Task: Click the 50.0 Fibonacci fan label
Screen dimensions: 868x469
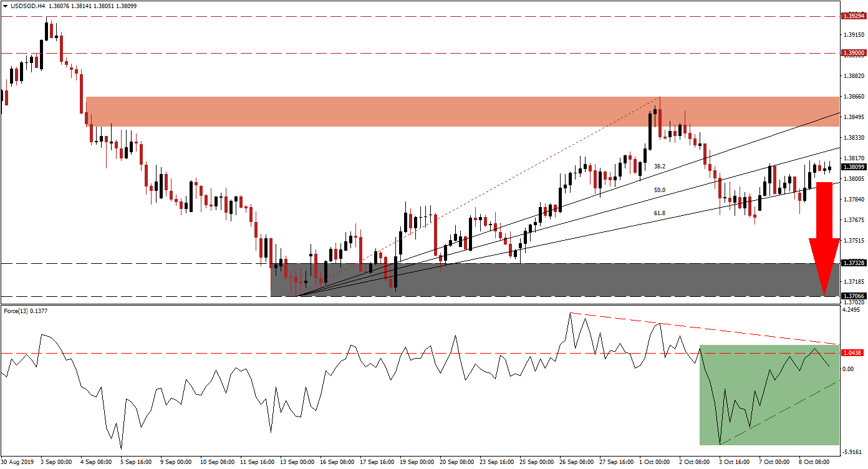Action: coord(659,190)
